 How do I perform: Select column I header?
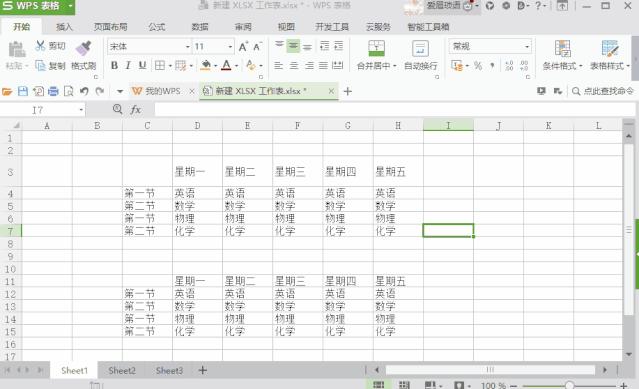(x=448, y=125)
